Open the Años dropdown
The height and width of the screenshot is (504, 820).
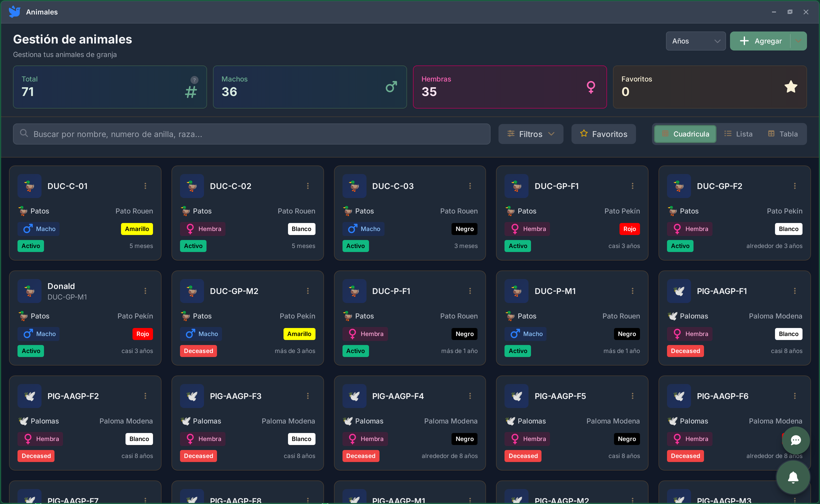click(695, 41)
